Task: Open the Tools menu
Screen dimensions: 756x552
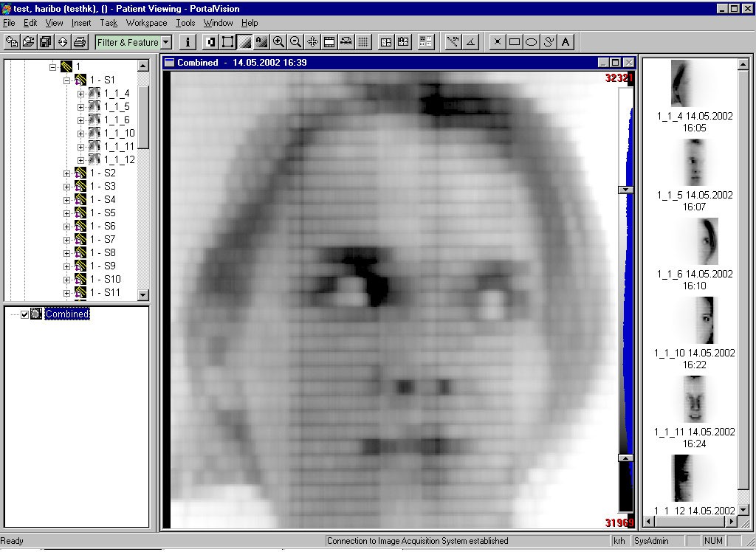Action: coord(185,23)
